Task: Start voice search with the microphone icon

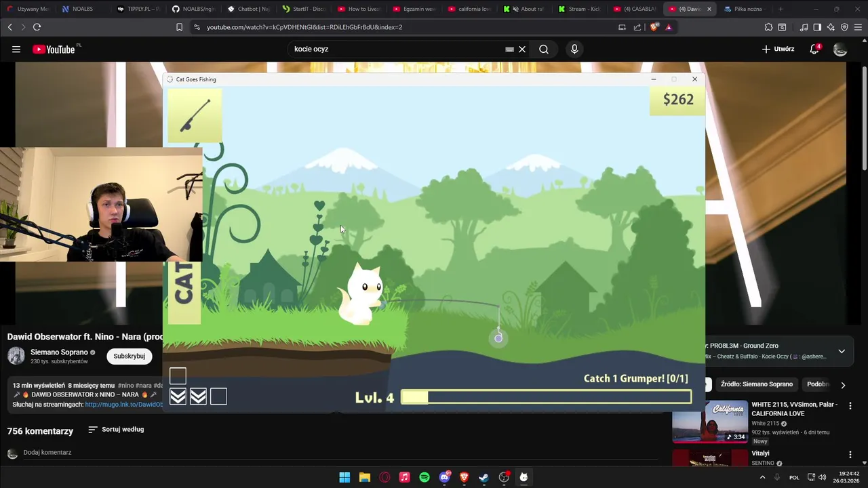Action: pyautogui.click(x=574, y=49)
